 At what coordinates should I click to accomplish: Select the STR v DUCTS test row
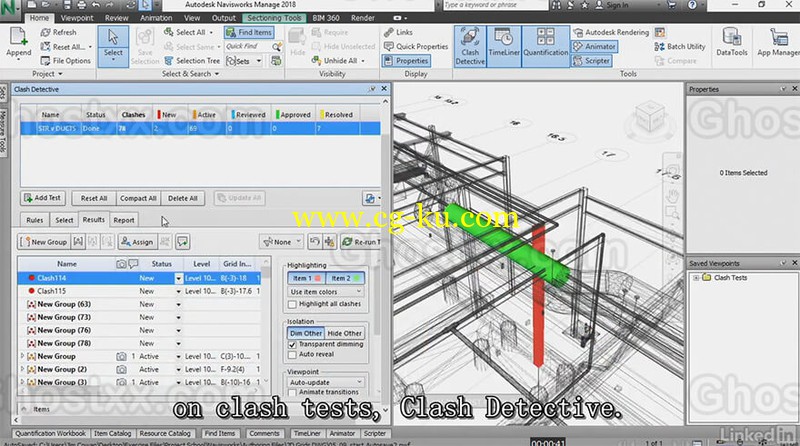[x=200, y=129]
